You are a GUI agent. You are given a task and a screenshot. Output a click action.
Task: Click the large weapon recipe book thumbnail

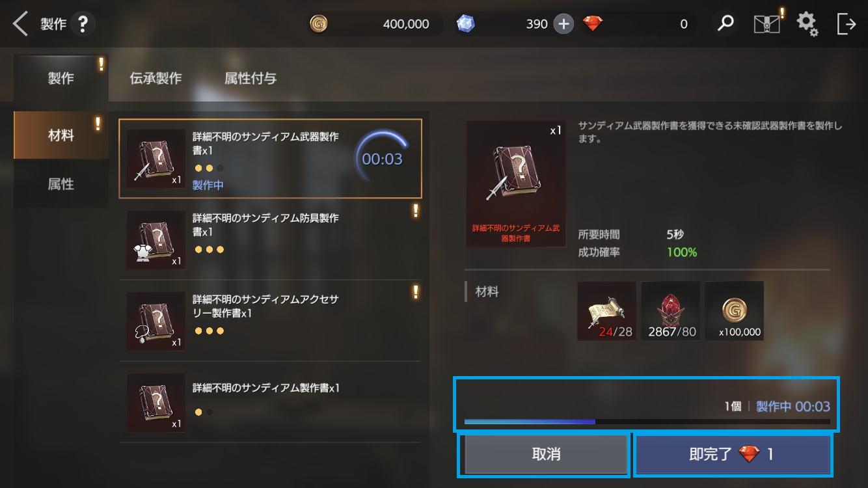click(515, 183)
